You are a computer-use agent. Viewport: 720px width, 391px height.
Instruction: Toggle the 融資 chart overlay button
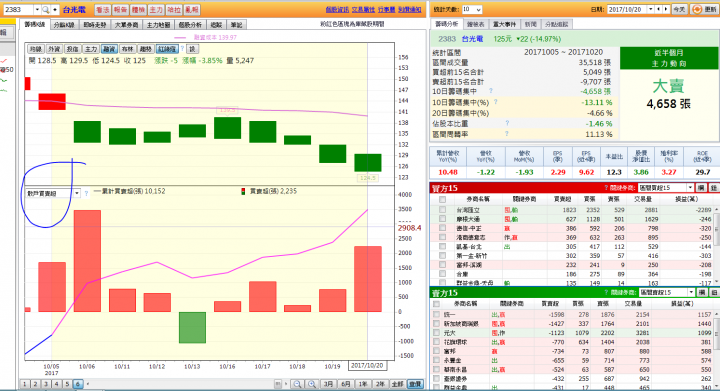click(x=109, y=49)
